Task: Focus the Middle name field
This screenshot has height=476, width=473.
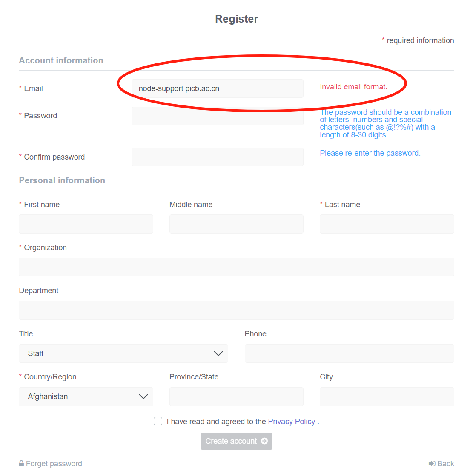Action: click(x=236, y=224)
